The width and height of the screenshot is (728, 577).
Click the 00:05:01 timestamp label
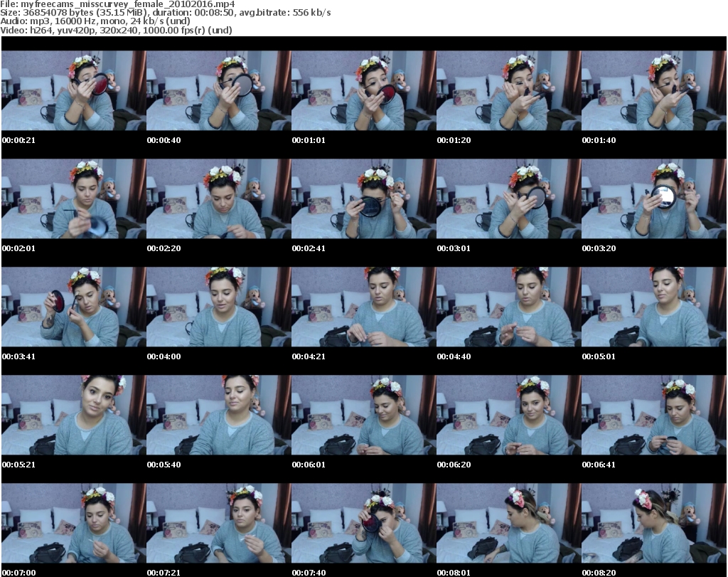pos(599,356)
